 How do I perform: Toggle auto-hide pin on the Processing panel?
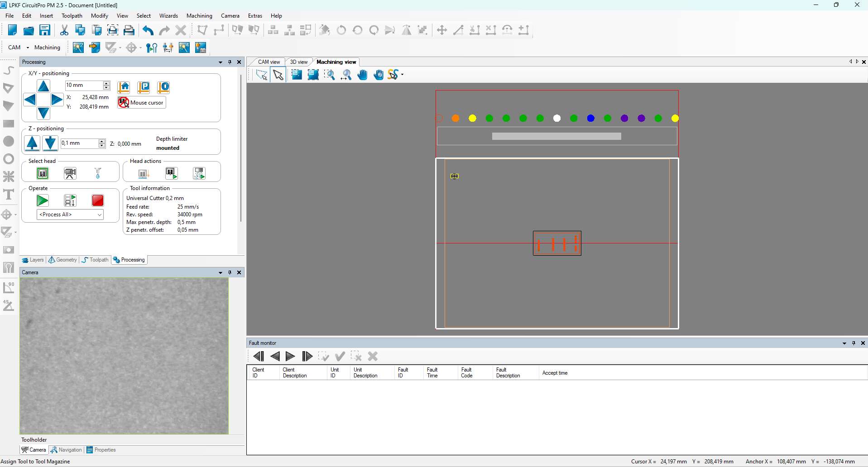(x=230, y=62)
